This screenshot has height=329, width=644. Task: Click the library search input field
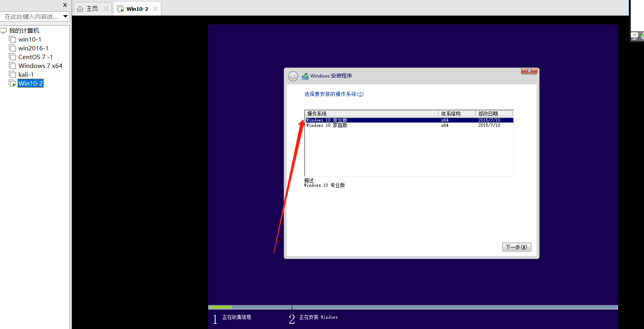coord(31,16)
